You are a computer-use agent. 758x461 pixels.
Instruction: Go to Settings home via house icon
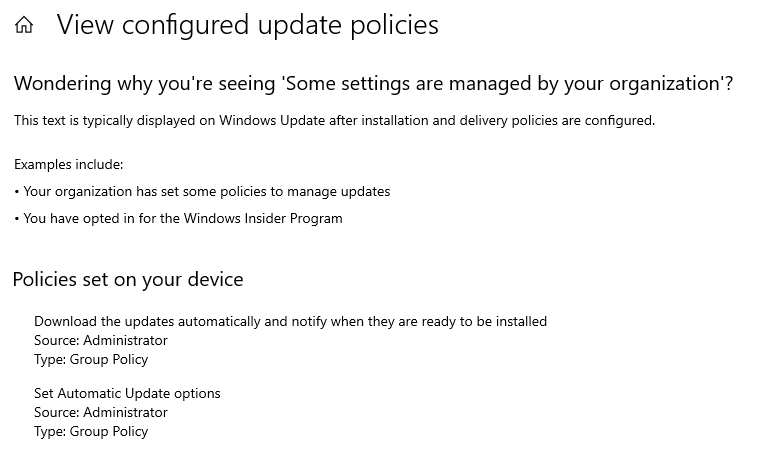click(x=24, y=25)
